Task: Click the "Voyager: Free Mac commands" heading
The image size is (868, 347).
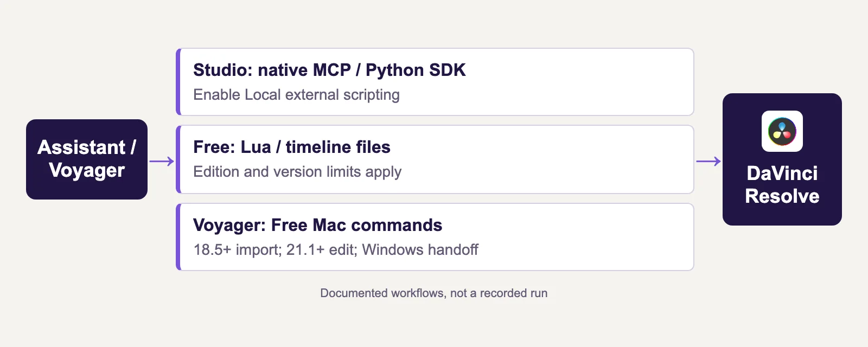Action: click(318, 225)
